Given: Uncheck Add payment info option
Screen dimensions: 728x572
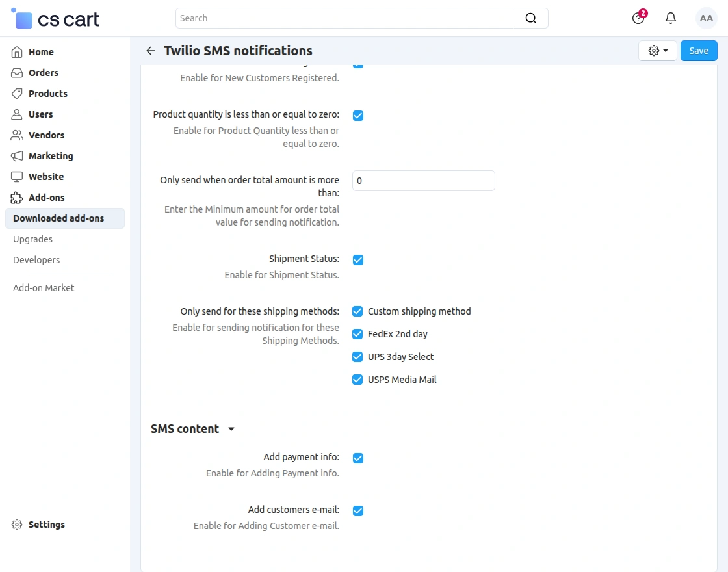Looking at the screenshot, I should click(x=357, y=458).
